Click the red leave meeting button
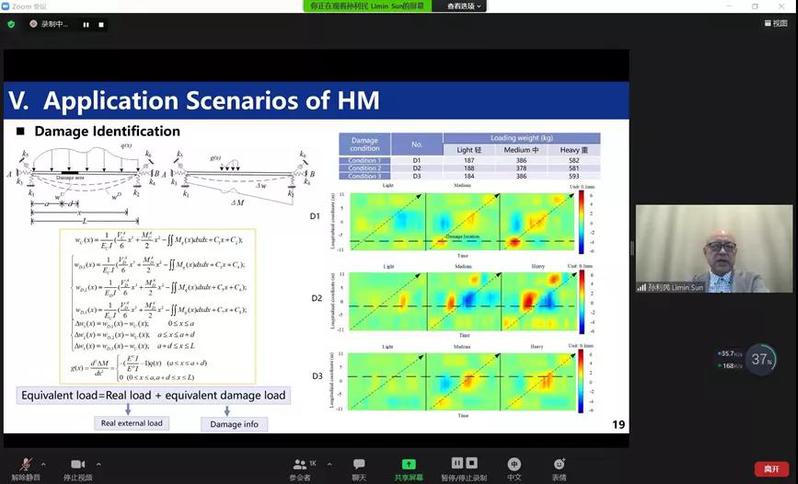This screenshot has height=484, width=798. coord(770,468)
